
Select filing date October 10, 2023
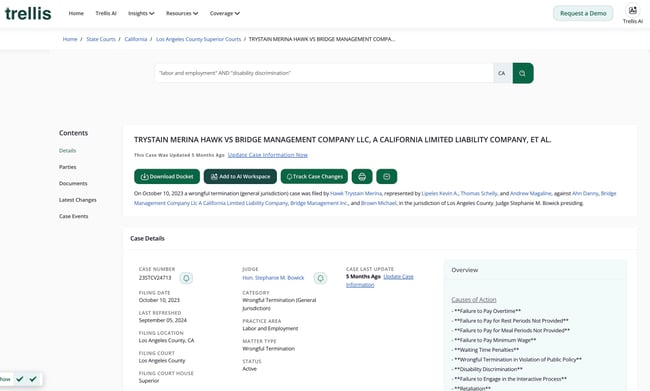(x=159, y=300)
